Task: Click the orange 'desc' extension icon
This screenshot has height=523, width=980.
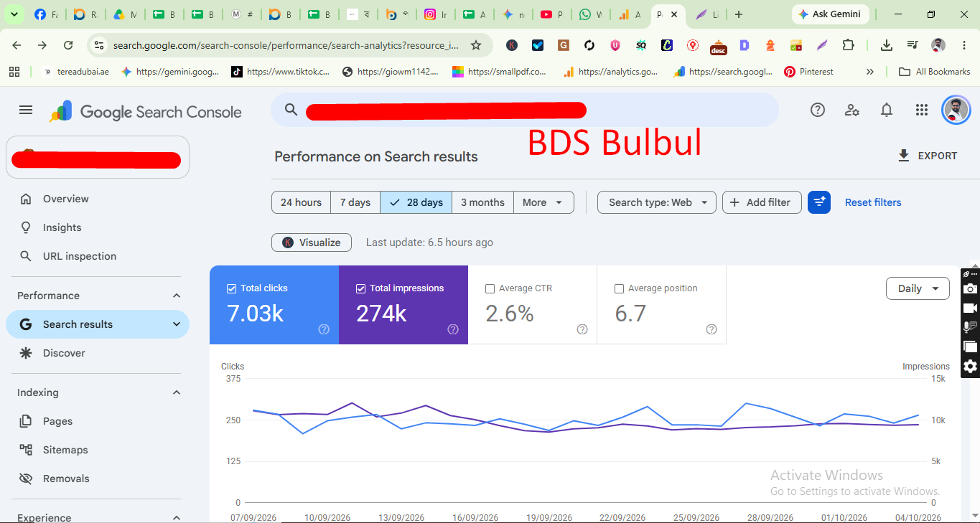Action: pyautogui.click(x=718, y=46)
